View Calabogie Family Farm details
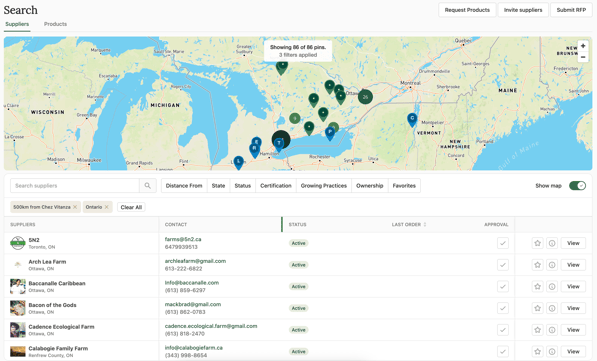The width and height of the screenshot is (597, 361). 573,351
